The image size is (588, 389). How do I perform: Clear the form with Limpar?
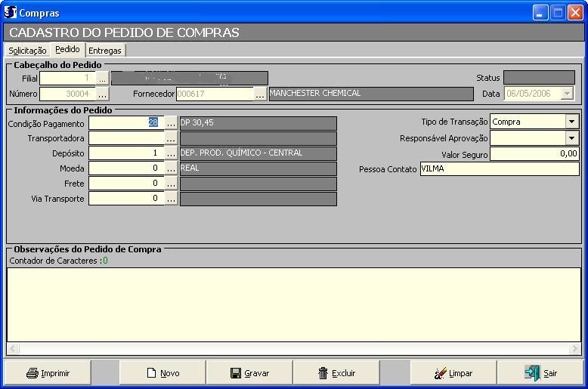[x=453, y=373]
